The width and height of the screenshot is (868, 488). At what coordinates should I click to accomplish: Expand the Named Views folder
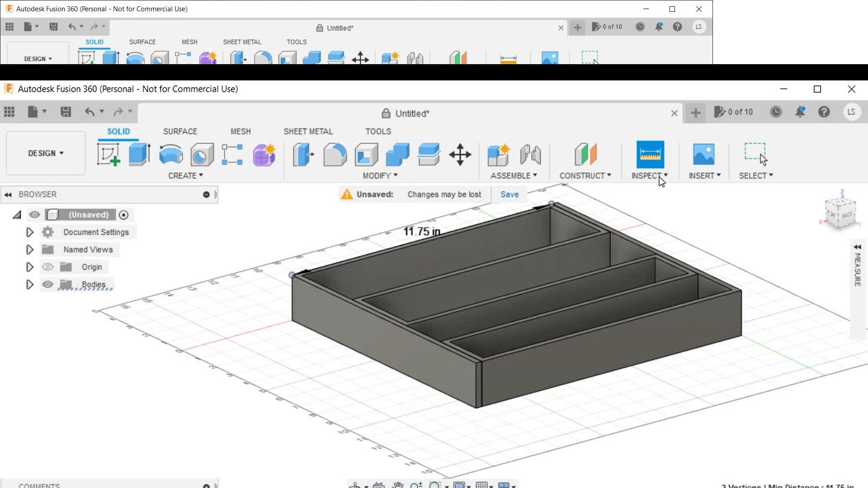click(x=30, y=249)
